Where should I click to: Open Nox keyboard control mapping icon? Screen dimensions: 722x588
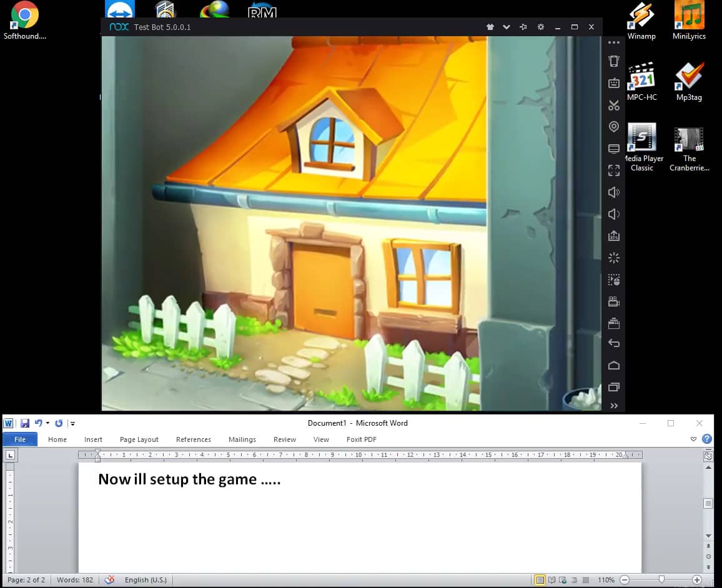(x=613, y=83)
